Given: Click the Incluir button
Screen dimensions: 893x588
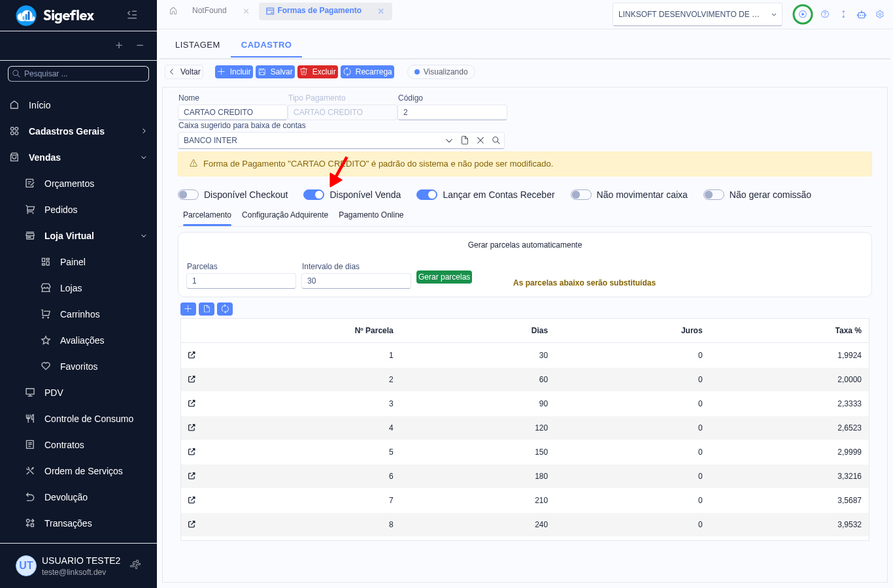Looking at the screenshot, I should tap(234, 72).
